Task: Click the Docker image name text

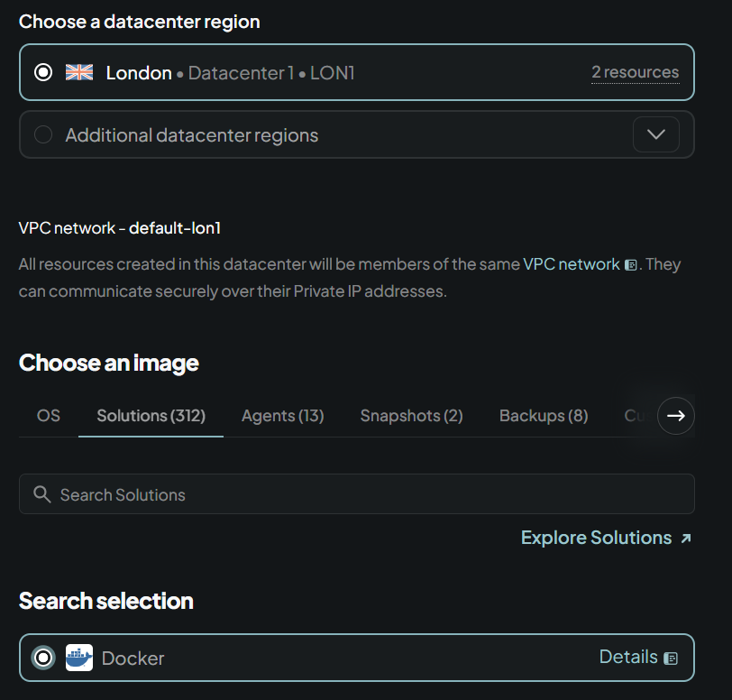Action: [133, 659]
